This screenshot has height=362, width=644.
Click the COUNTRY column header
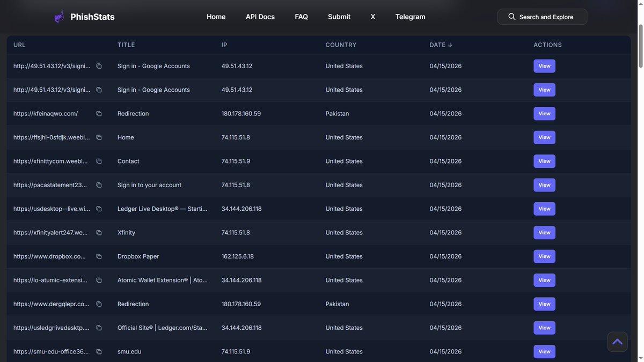coord(341,45)
